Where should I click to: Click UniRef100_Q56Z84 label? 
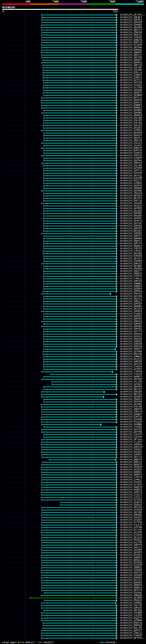131,32
